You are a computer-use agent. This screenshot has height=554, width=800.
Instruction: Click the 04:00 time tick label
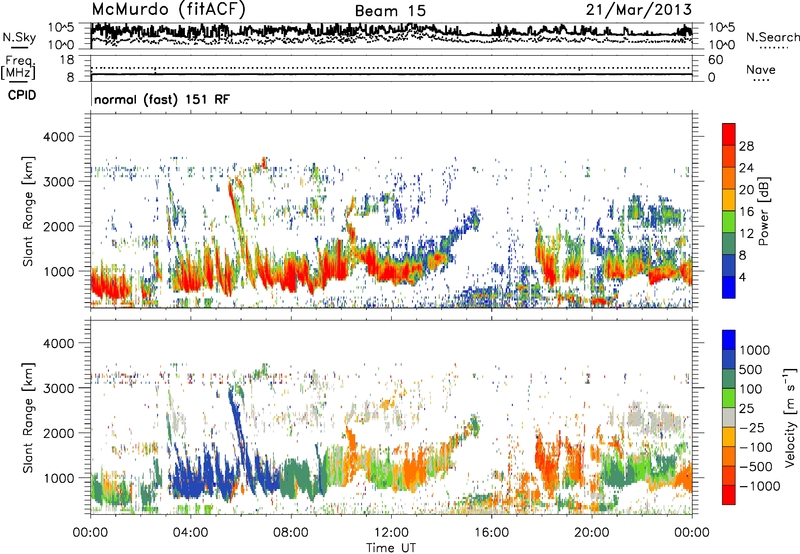point(190,533)
